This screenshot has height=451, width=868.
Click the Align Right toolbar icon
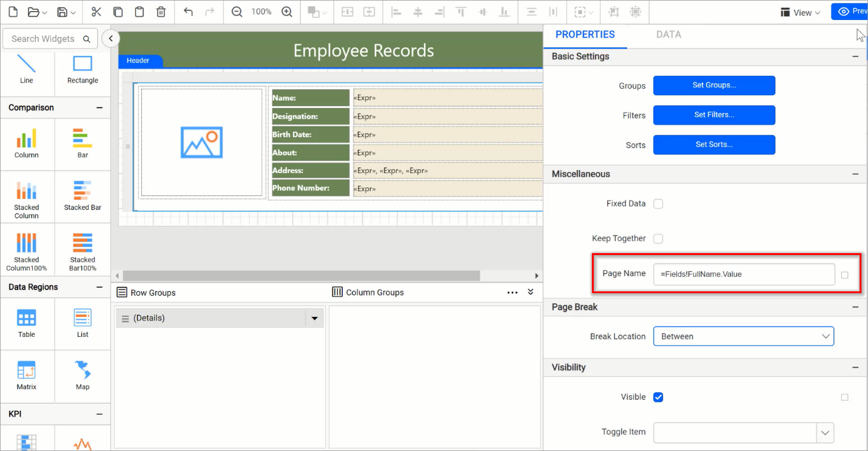click(439, 12)
